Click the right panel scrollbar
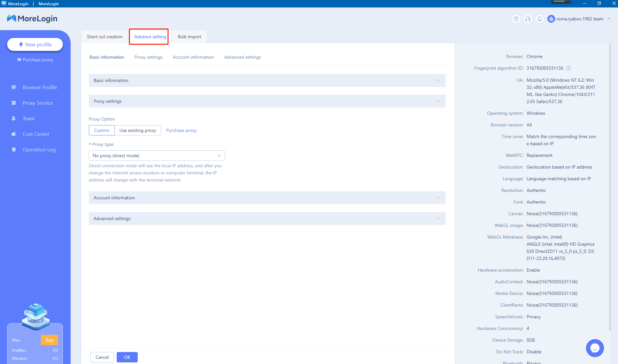This screenshot has width=618, height=364. (x=610, y=187)
